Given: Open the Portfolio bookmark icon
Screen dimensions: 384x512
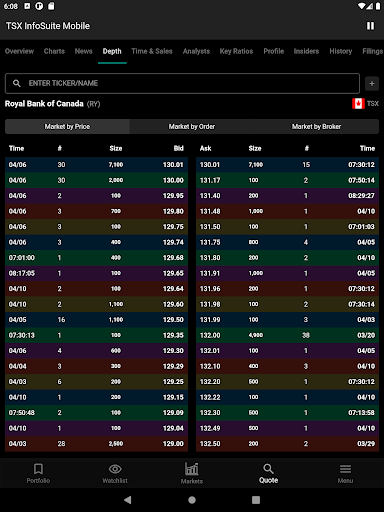Looking at the screenshot, I should (x=38, y=469).
